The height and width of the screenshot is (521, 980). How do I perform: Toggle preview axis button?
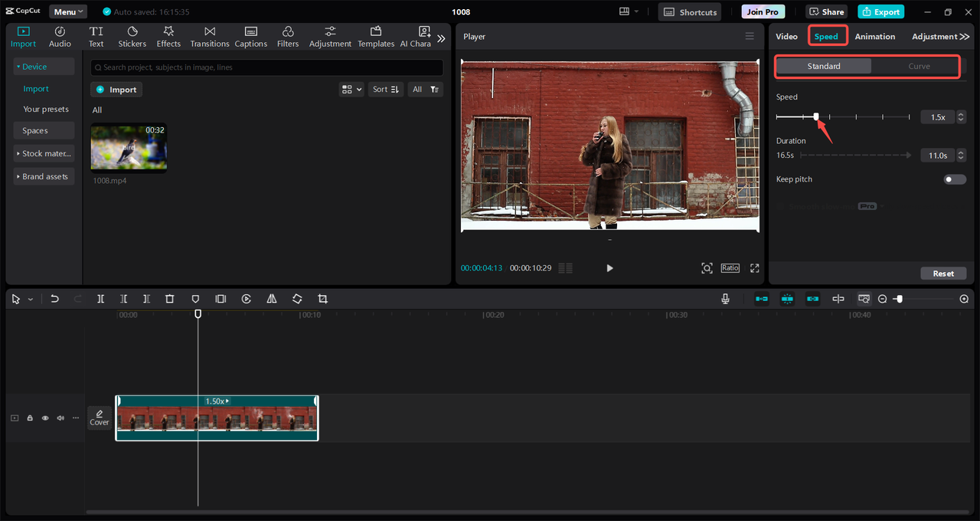click(838, 299)
